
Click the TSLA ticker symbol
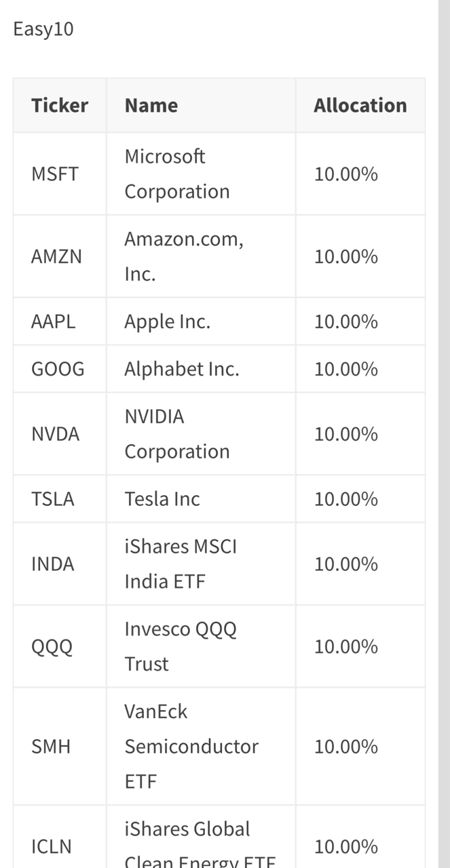[x=52, y=499]
